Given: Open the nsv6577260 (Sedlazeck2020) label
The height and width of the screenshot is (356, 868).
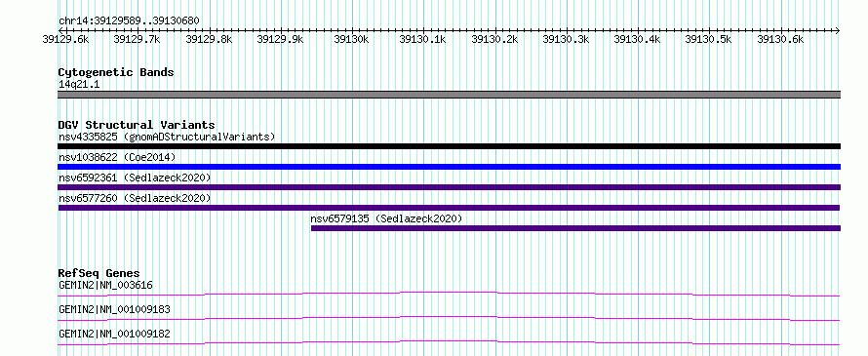Looking at the screenshot, I should [x=135, y=198].
